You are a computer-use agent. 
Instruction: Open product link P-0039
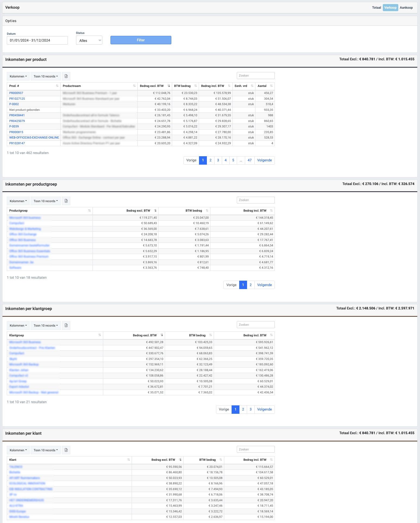tap(14, 126)
